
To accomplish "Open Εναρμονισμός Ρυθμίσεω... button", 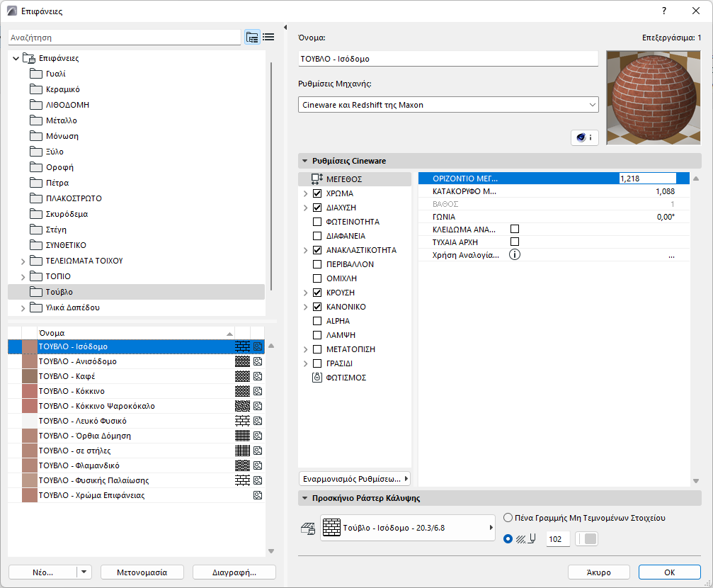I will 355,479.
